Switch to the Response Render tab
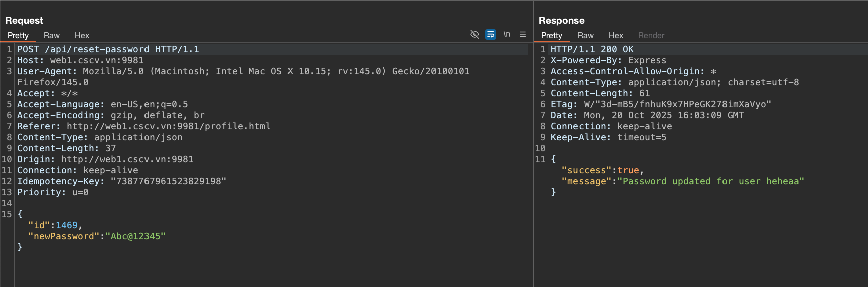The image size is (868, 287). [651, 35]
